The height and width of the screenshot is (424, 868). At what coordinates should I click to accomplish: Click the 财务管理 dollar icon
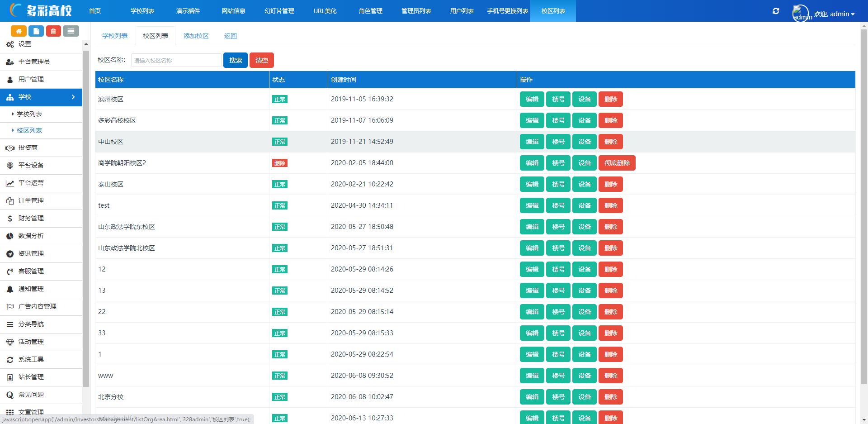click(10, 219)
